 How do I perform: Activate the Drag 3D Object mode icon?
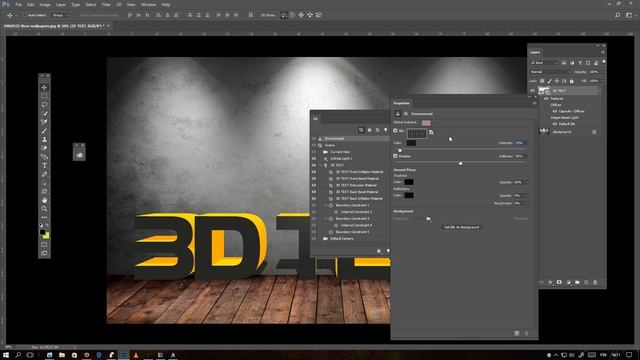(x=301, y=15)
